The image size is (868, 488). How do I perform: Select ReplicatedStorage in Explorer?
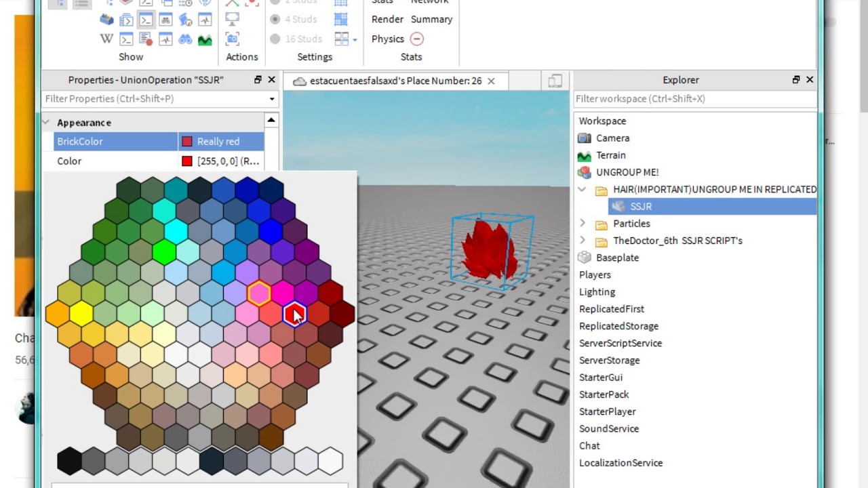[618, 326]
